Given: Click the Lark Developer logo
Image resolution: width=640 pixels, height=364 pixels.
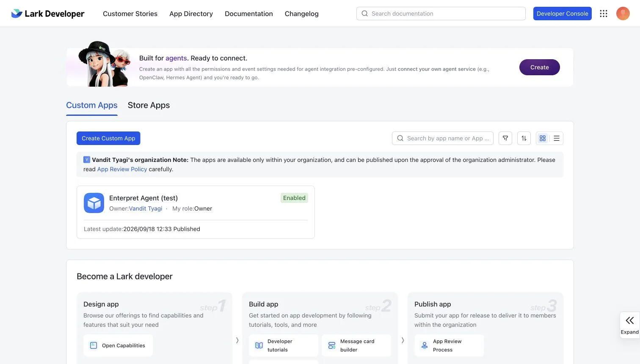Looking at the screenshot, I should click(x=47, y=14).
